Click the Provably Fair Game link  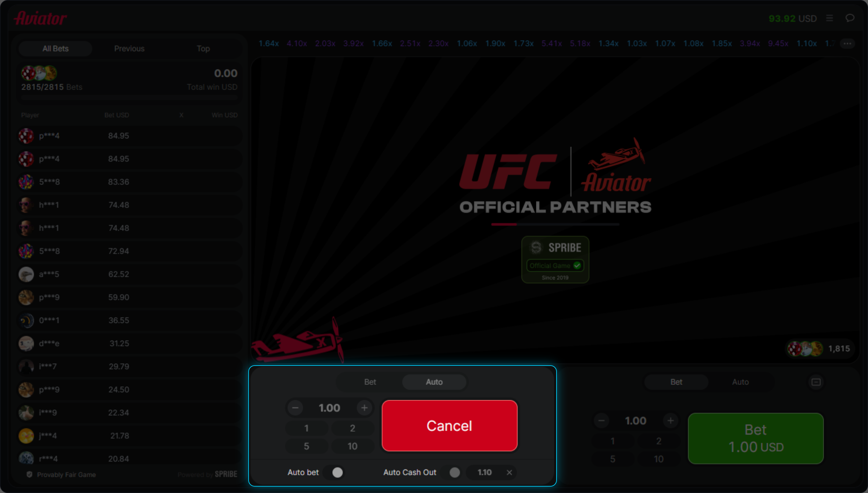point(66,474)
